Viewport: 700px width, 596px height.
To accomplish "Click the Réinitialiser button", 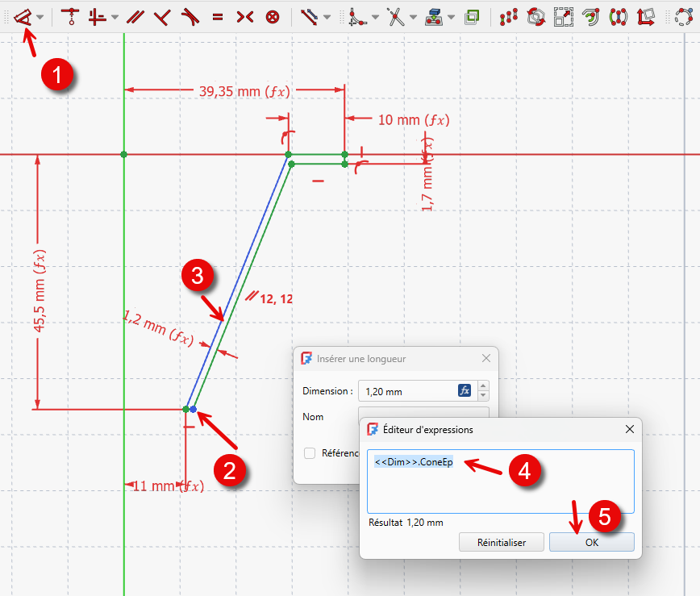I will 501,542.
